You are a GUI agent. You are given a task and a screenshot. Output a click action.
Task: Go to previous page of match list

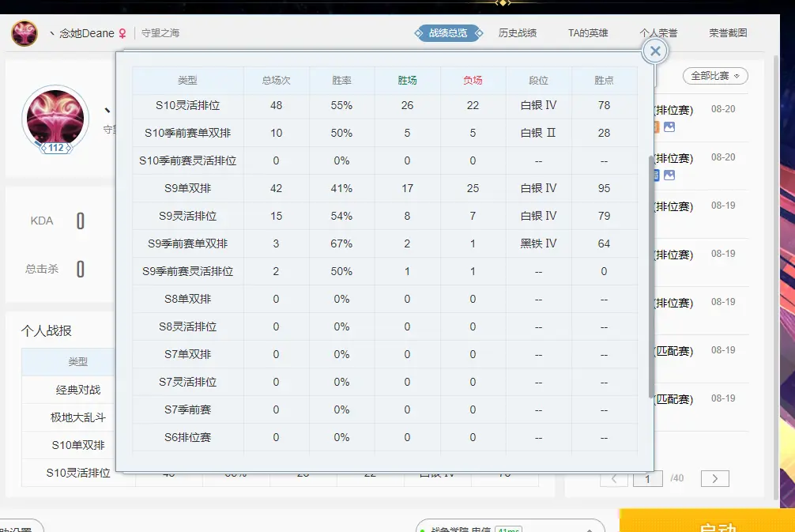614,479
